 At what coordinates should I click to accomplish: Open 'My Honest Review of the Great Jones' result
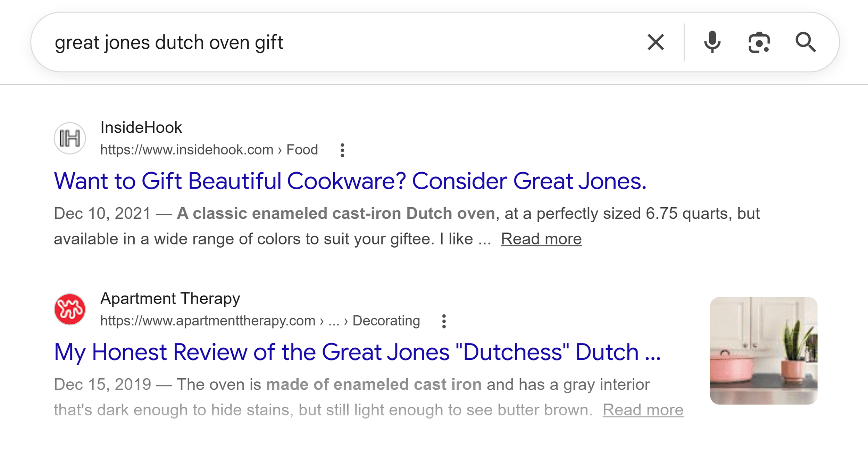[357, 352]
